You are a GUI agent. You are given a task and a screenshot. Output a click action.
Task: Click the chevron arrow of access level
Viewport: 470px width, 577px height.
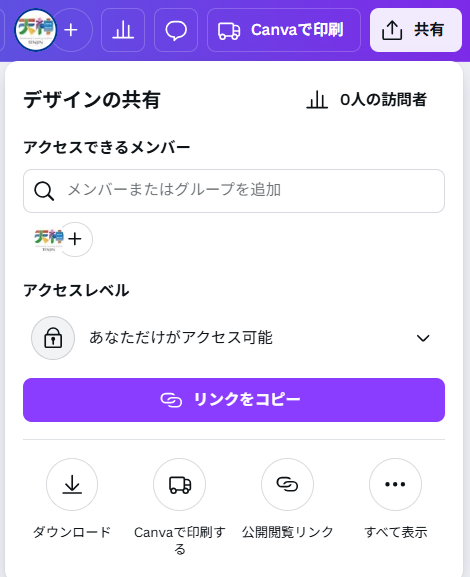pyautogui.click(x=423, y=338)
